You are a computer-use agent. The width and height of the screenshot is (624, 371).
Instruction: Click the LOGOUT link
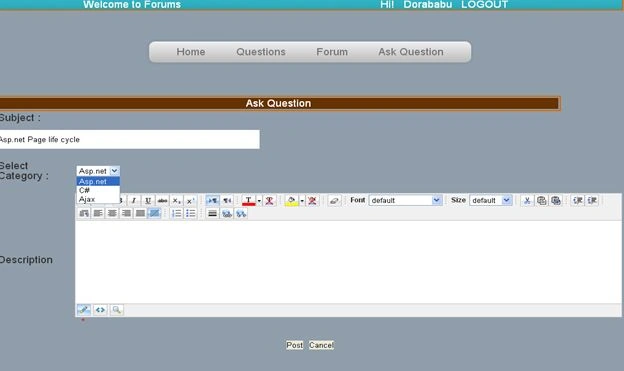tap(484, 4)
